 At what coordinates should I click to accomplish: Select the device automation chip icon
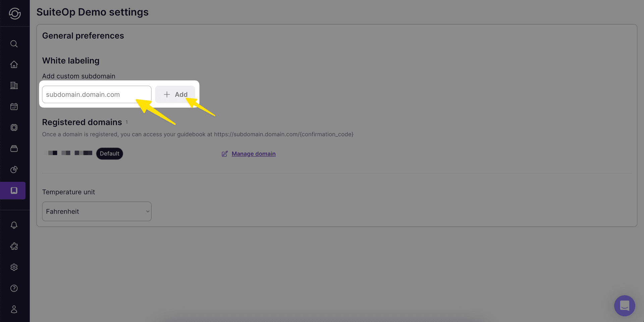tap(14, 127)
